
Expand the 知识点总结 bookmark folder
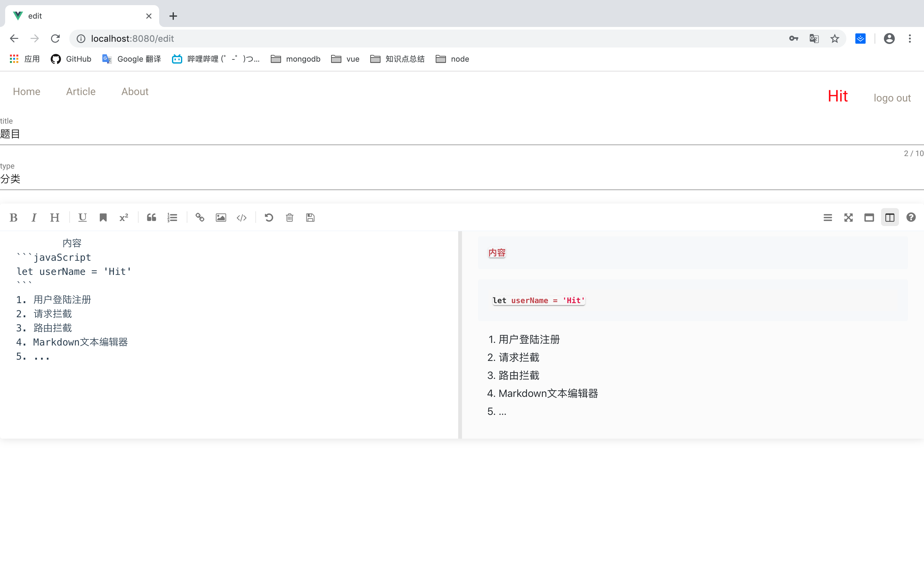(x=398, y=59)
